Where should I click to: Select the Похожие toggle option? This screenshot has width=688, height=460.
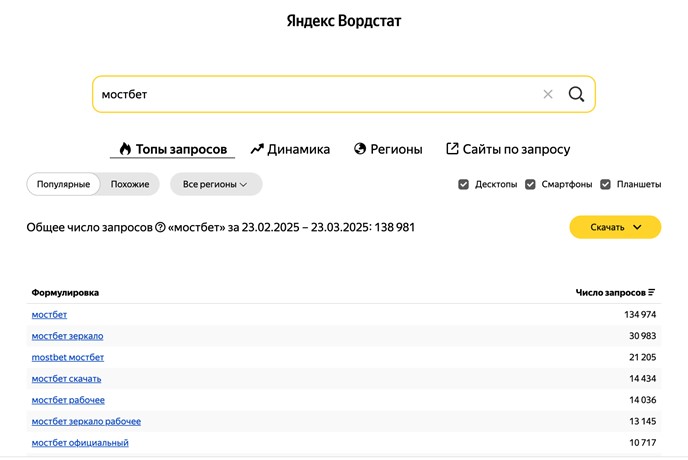[x=130, y=184]
